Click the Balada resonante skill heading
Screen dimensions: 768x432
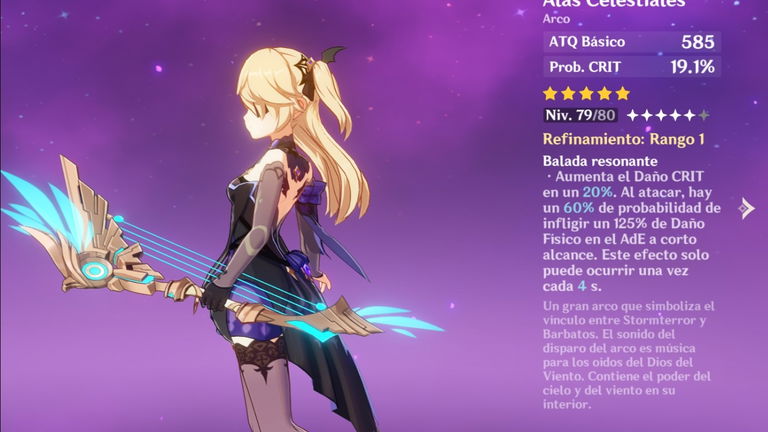pyautogui.click(x=600, y=161)
